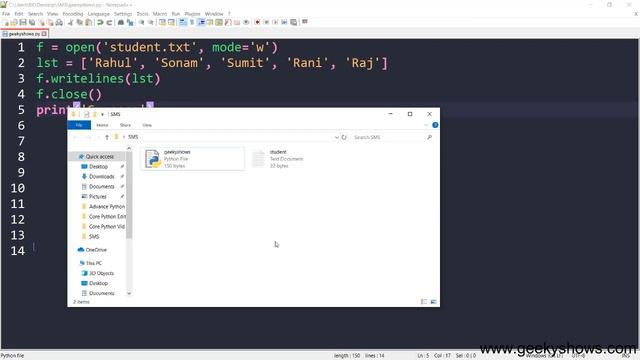Select the geekyshows.py document tab
640x360 pixels.
(24, 34)
